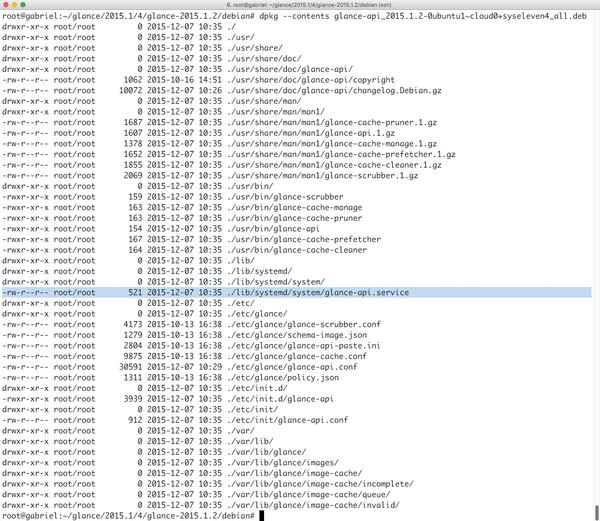Viewport: 600px width, 521px height.
Task: Click the schema-image.json path
Action: 297,335
